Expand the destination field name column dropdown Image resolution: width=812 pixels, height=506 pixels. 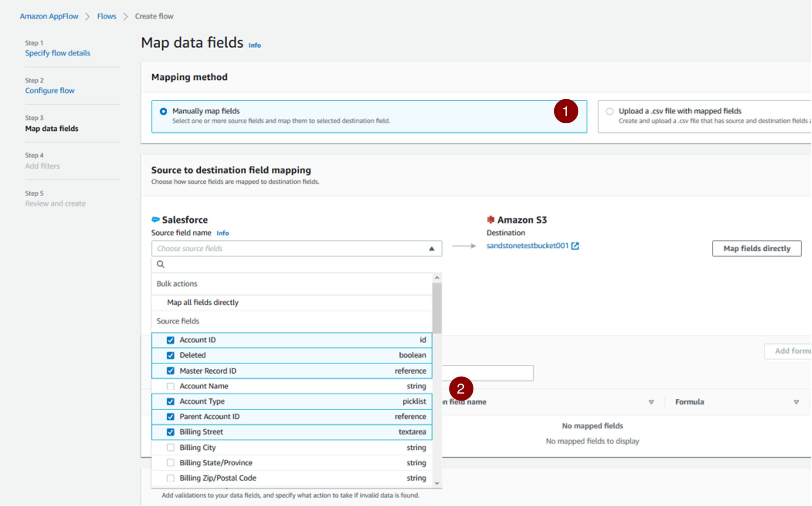(x=652, y=402)
